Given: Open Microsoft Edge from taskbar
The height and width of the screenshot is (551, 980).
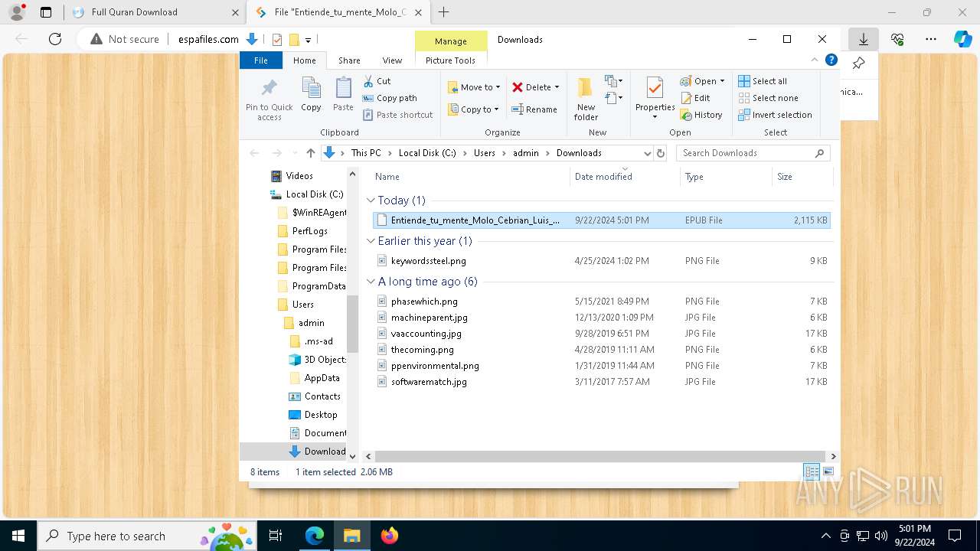Looking at the screenshot, I should tap(315, 536).
